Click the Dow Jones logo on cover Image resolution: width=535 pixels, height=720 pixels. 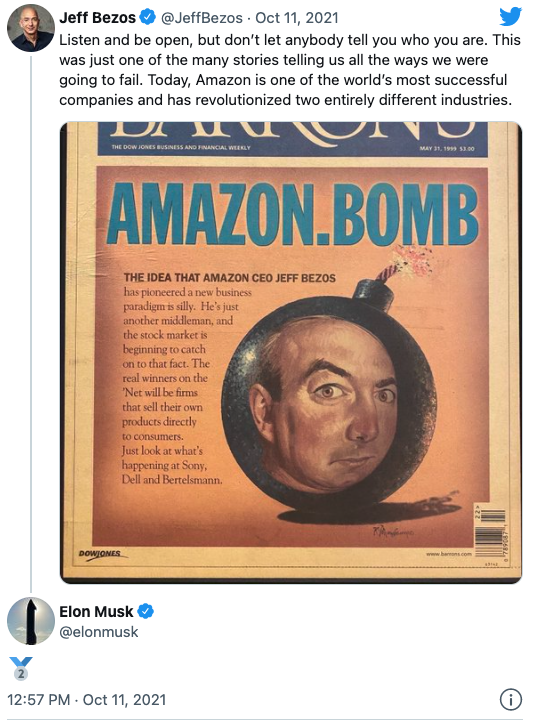click(101, 554)
